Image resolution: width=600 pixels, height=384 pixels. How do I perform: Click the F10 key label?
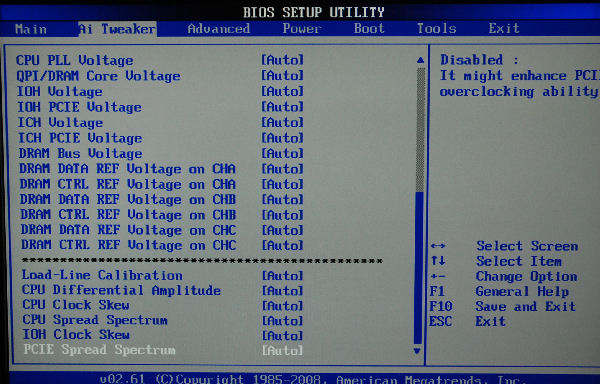[441, 306]
